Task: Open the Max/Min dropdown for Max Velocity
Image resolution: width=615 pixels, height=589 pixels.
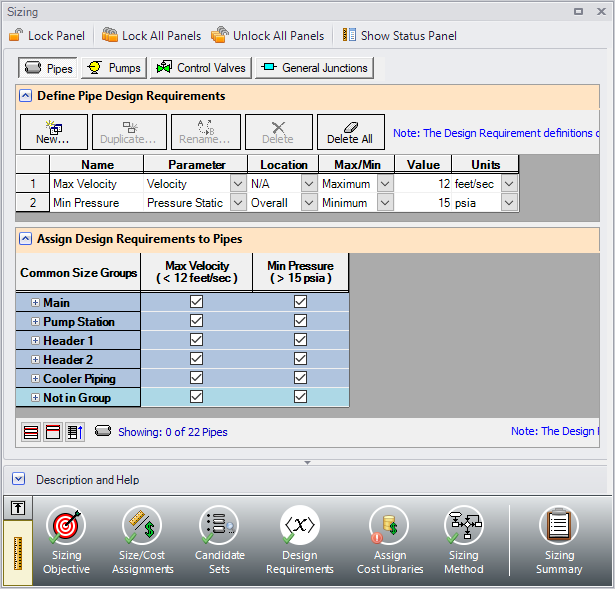Action: (384, 184)
